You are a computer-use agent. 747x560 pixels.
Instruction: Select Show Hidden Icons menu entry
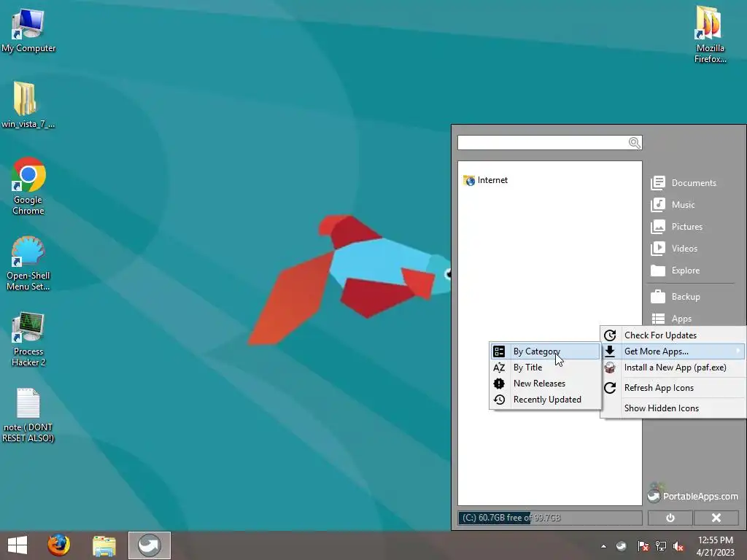pos(673,408)
